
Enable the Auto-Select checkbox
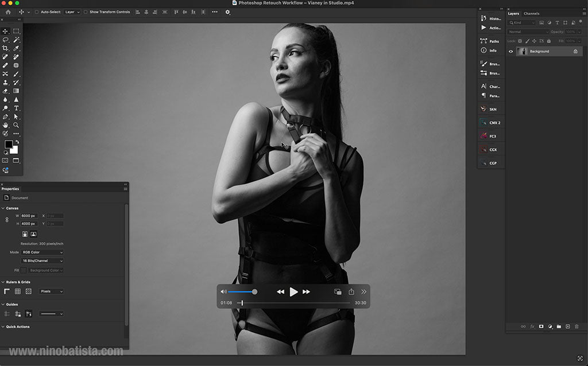pyautogui.click(x=37, y=11)
